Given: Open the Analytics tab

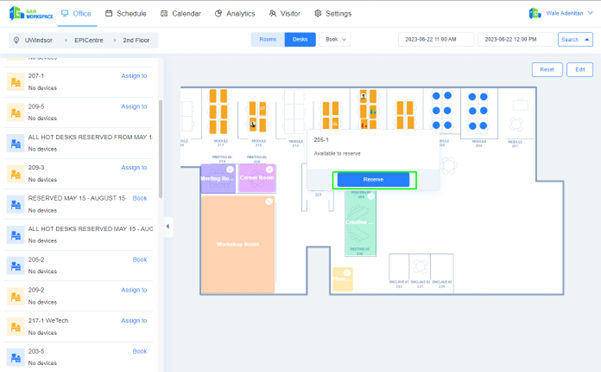Looking at the screenshot, I should [x=235, y=13].
